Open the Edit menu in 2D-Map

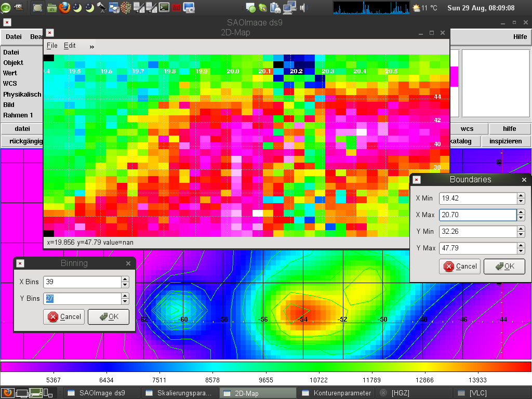pyautogui.click(x=70, y=46)
